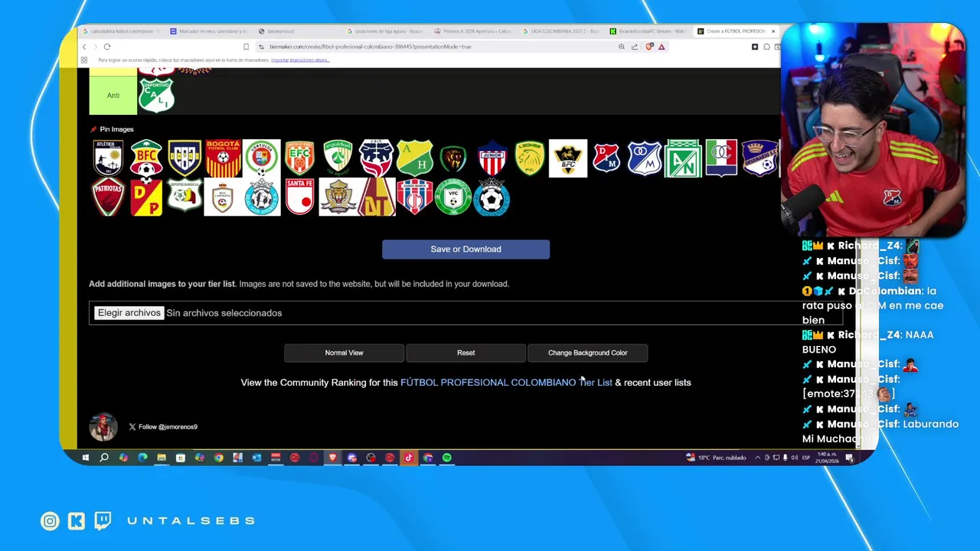This screenshot has height=551, width=980.
Task: Open Google Chrome from taskbar
Action: pyautogui.click(x=218, y=458)
